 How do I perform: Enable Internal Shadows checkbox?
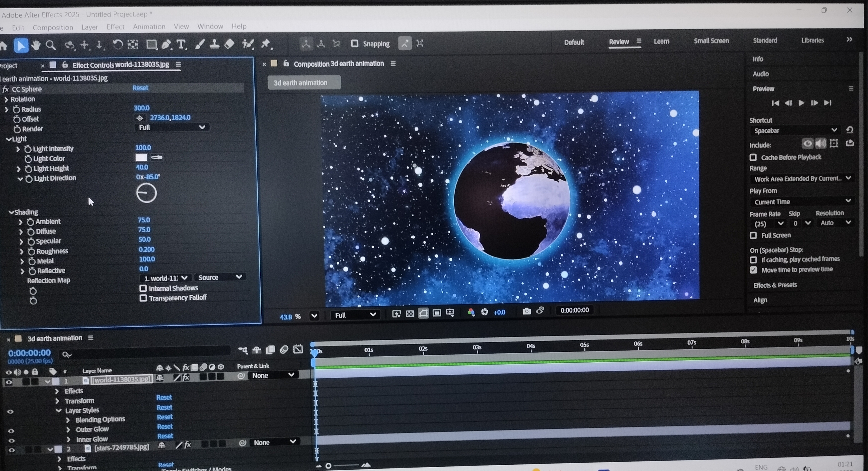pyautogui.click(x=143, y=288)
